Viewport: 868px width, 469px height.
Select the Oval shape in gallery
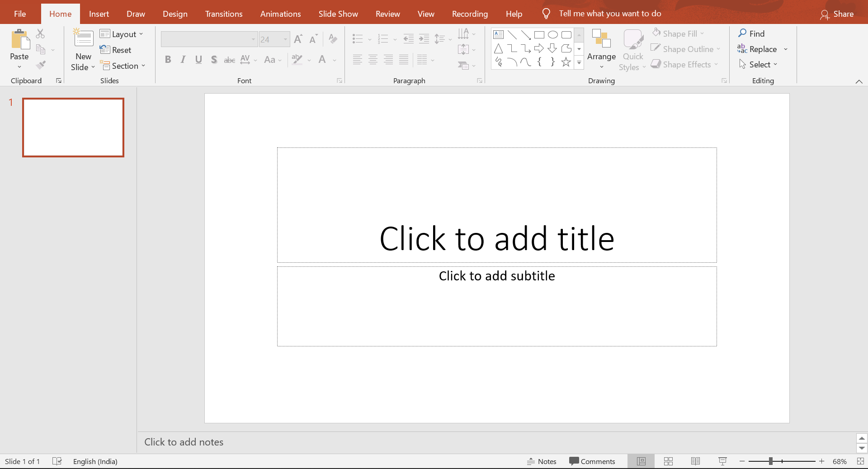coord(552,35)
